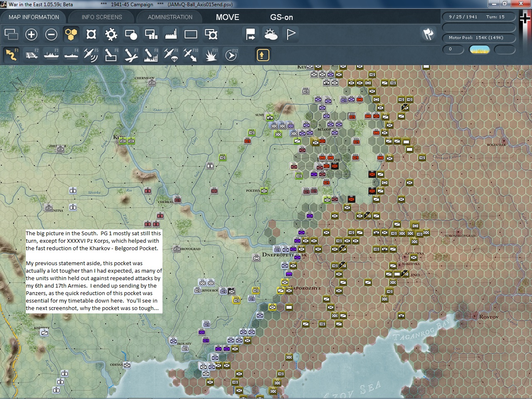
Task: Click the F12 circled arrow icon
Action: tap(231, 54)
